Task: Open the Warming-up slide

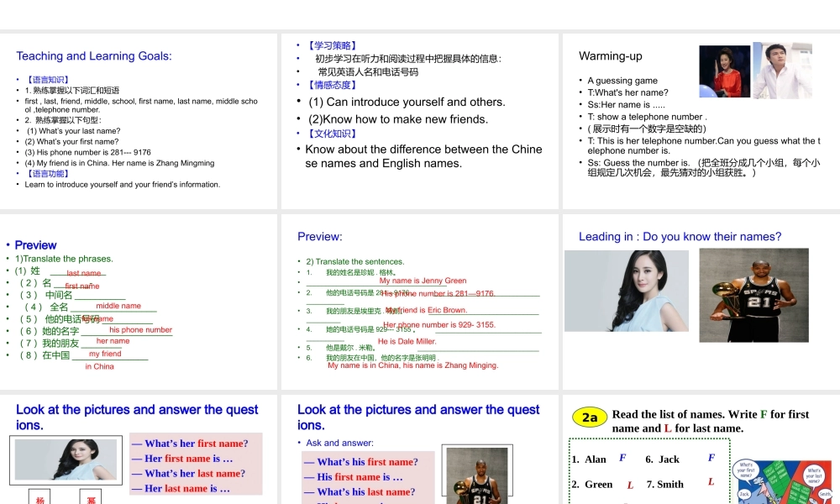Action: [x=701, y=121]
